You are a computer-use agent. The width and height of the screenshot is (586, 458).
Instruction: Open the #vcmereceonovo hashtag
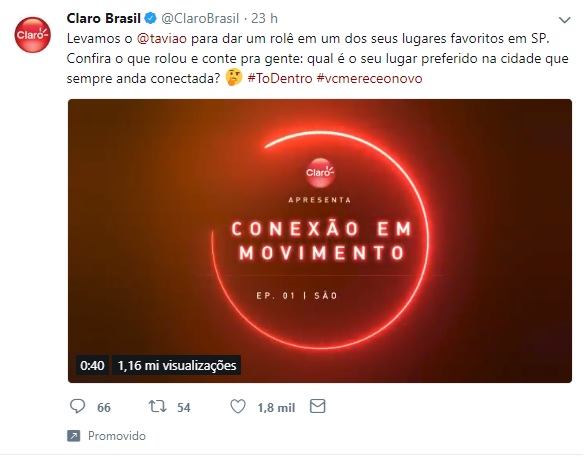(369, 78)
